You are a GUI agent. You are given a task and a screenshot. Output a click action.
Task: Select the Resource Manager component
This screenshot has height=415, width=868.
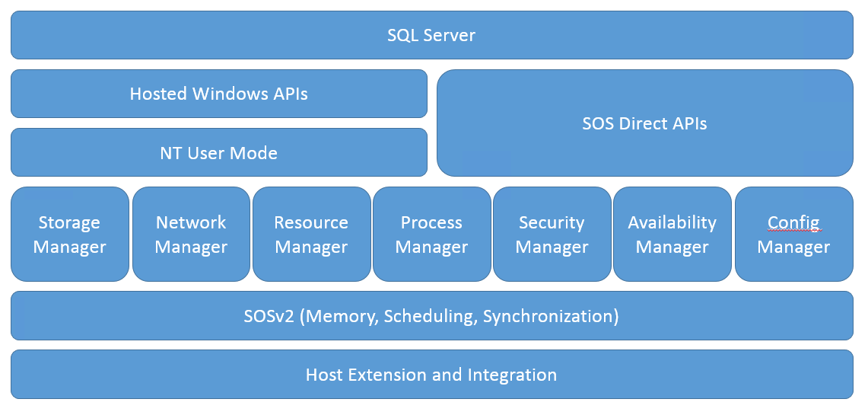[x=311, y=235]
